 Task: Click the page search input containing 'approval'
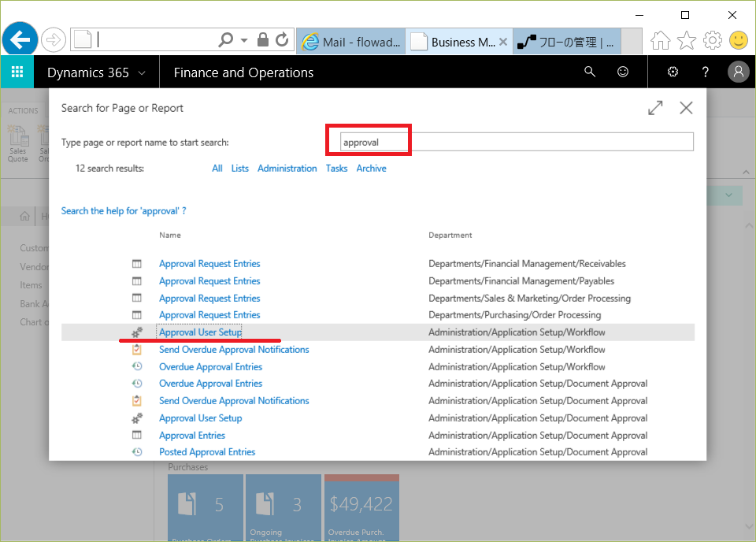(517, 142)
